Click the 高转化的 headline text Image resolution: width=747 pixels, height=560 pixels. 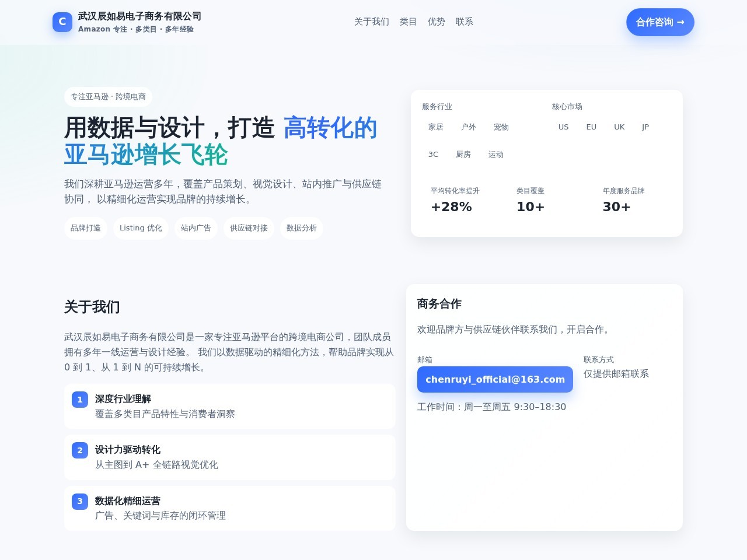tap(330, 128)
